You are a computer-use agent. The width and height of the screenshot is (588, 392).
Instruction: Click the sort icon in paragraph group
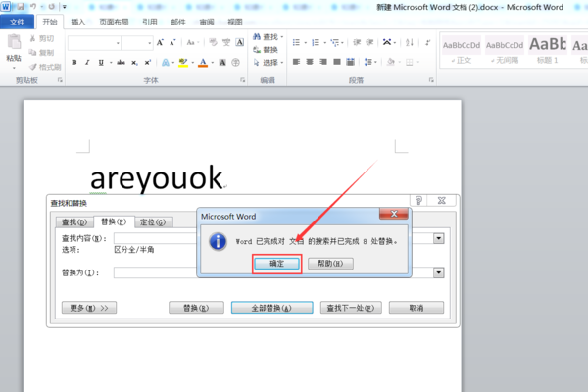(x=409, y=42)
